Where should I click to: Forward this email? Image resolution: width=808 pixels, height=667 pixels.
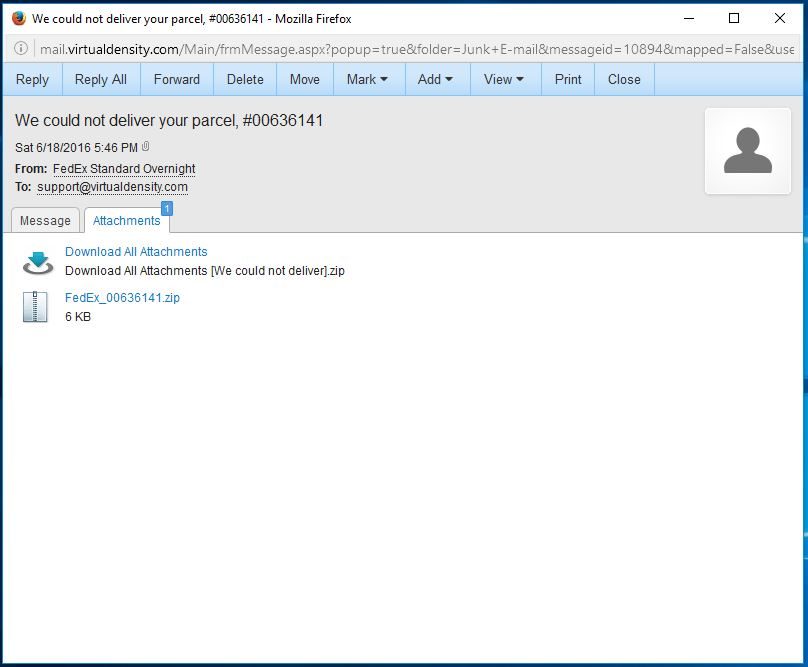click(x=177, y=79)
